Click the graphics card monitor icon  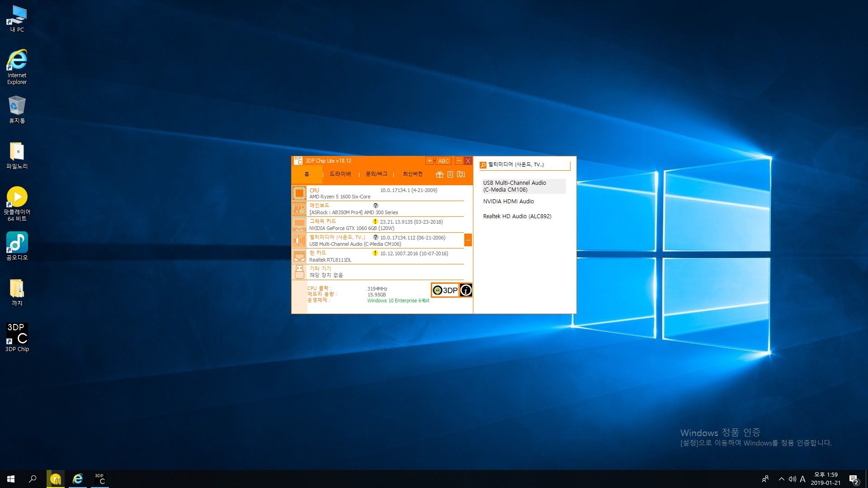coord(299,225)
